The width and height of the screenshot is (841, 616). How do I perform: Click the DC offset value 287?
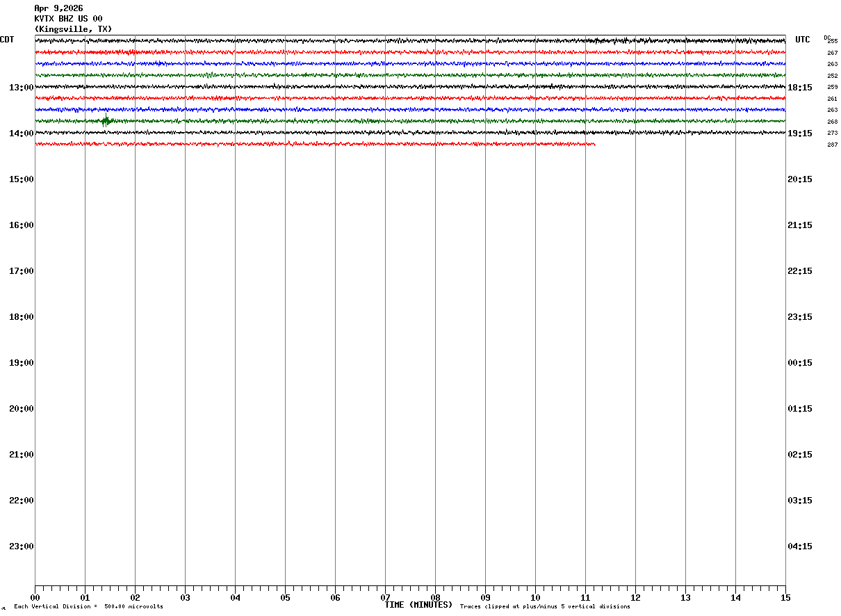coord(833,145)
